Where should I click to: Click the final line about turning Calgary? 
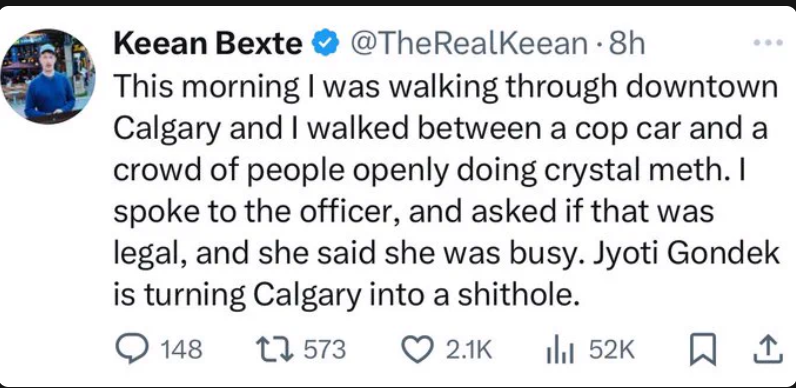click(346, 296)
